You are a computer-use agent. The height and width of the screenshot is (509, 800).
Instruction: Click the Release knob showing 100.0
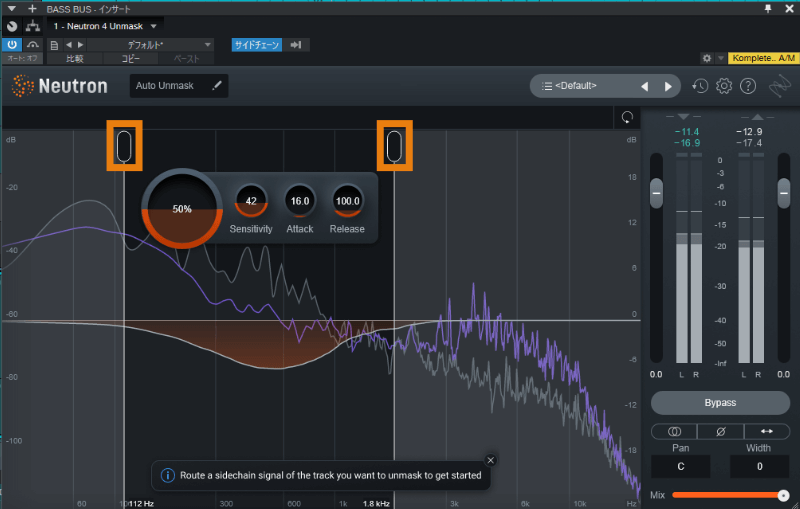pos(347,201)
